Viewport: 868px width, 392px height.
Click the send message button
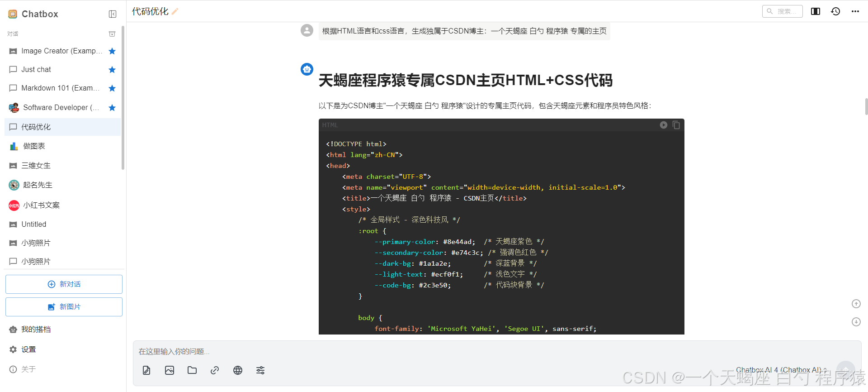(846, 370)
